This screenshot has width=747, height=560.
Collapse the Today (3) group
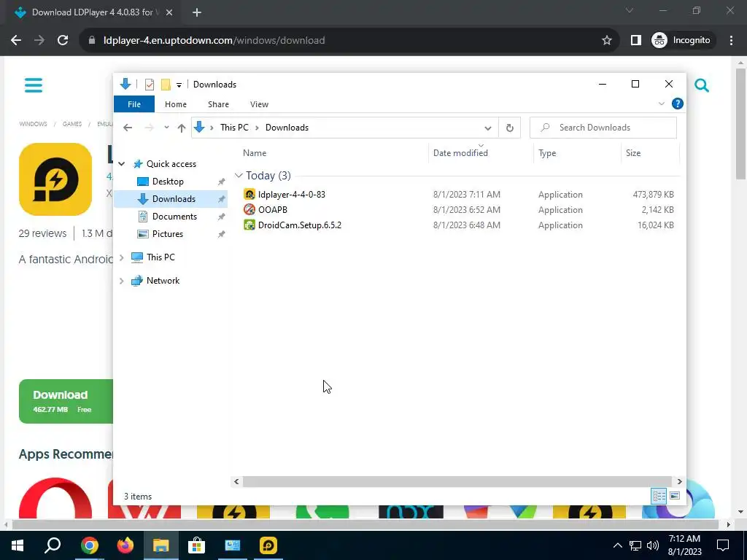tap(239, 176)
